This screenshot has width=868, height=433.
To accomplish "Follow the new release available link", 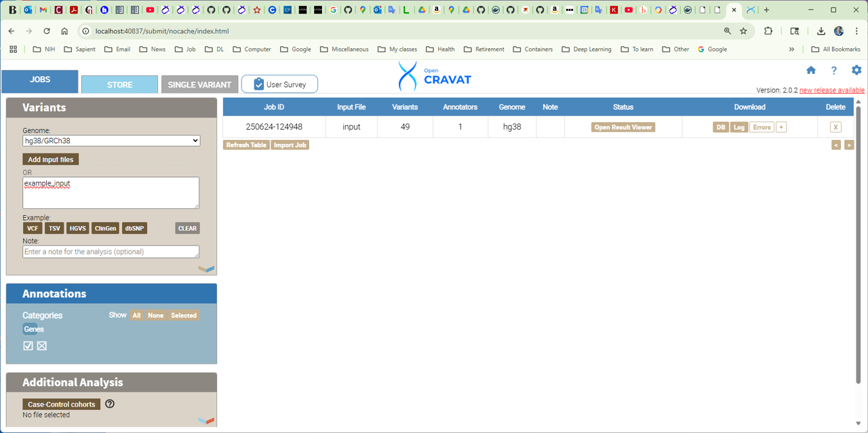I will click(x=831, y=90).
